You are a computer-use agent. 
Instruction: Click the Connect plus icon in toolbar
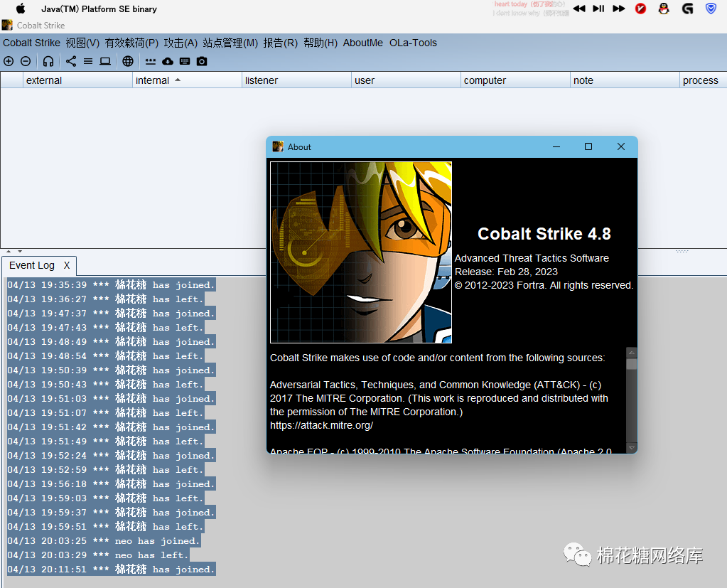pyautogui.click(x=9, y=61)
